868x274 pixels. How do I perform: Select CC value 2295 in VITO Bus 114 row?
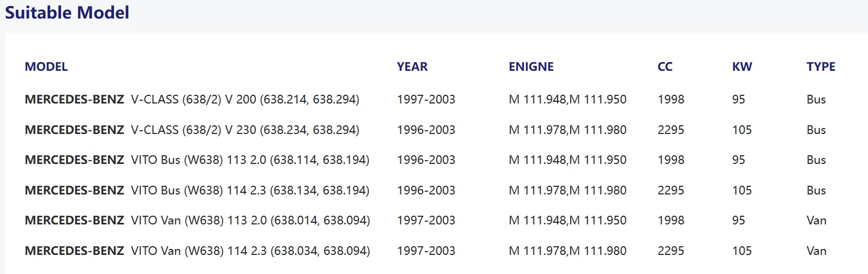(x=671, y=191)
